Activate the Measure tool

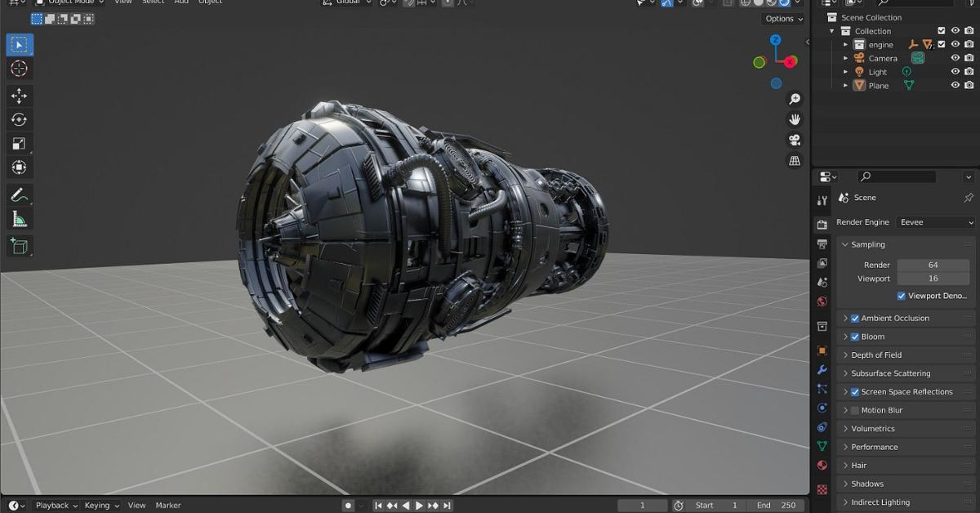[x=19, y=218]
